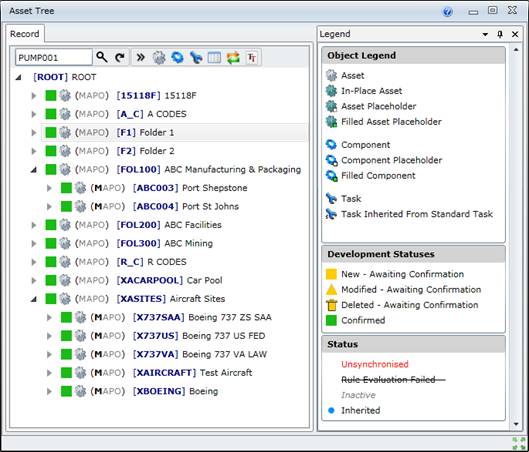Expand the FOL200 ABC Facilities node

(x=34, y=225)
